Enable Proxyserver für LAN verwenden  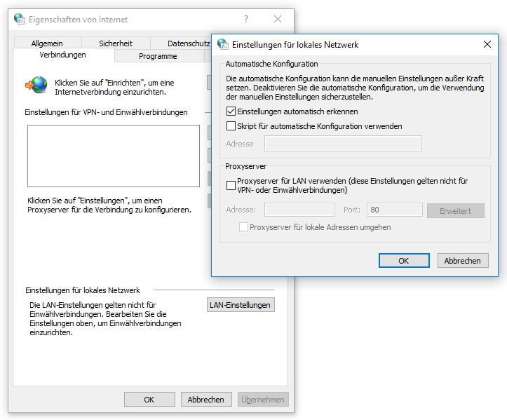[x=231, y=186]
